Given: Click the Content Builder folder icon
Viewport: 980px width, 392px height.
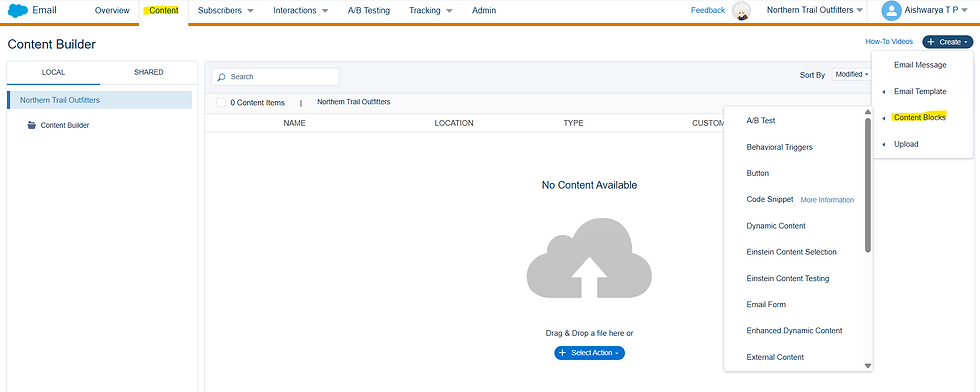Looking at the screenshot, I should [x=32, y=125].
